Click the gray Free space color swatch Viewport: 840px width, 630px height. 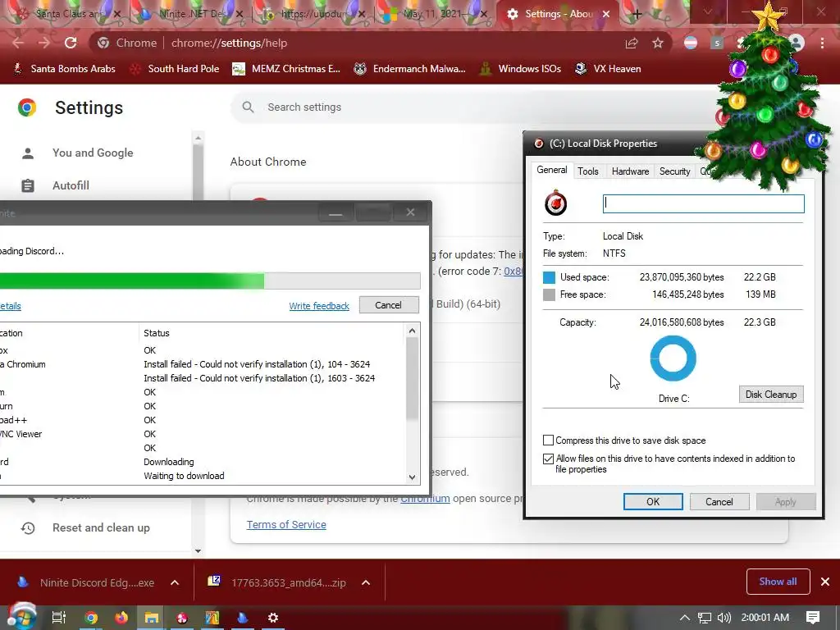click(x=549, y=294)
